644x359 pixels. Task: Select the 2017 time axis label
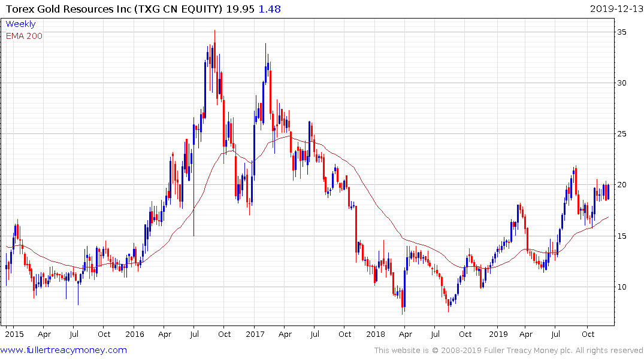tap(255, 334)
